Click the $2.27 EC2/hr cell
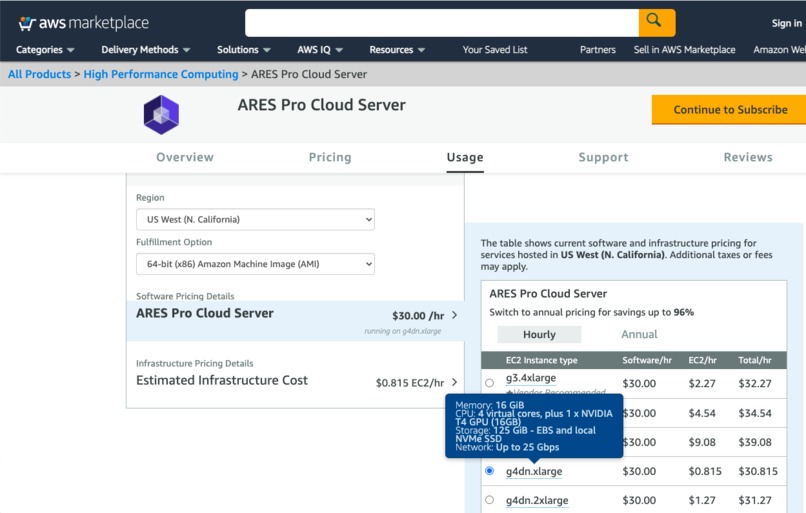Image resolution: width=806 pixels, height=513 pixels. pos(702,383)
